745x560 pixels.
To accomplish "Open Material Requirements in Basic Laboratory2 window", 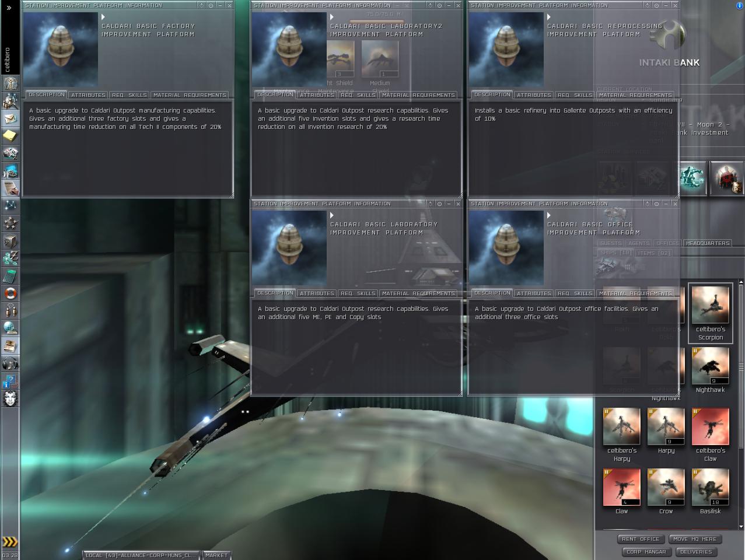I will click(418, 95).
